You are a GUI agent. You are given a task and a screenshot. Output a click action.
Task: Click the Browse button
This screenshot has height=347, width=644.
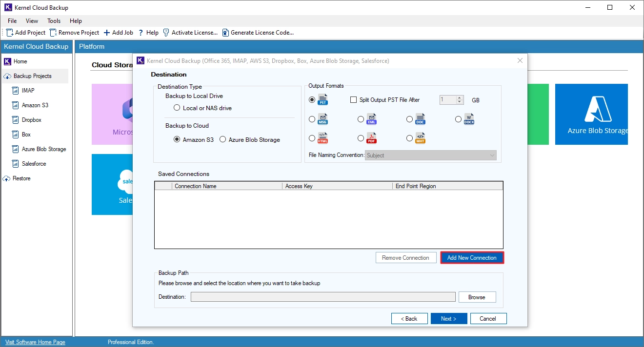click(x=477, y=297)
